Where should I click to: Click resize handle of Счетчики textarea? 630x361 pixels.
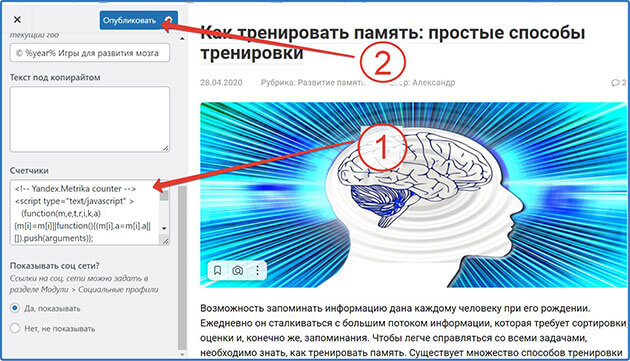click(x=165, y=241)
